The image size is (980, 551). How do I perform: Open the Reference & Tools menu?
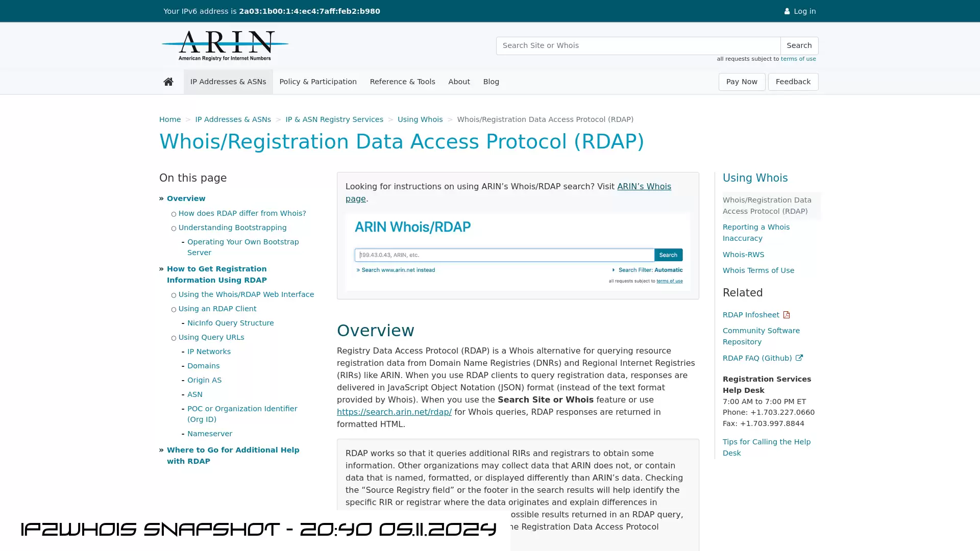point(402,82)
